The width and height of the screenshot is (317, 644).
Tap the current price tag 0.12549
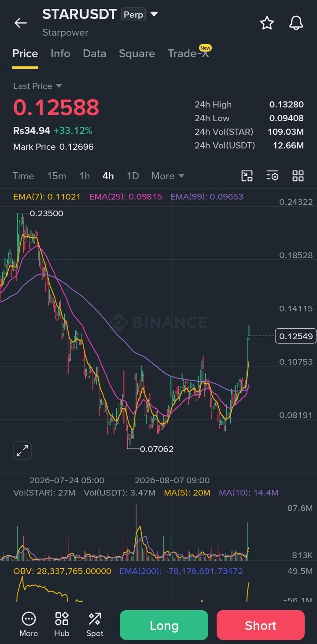tap(296, 337)
